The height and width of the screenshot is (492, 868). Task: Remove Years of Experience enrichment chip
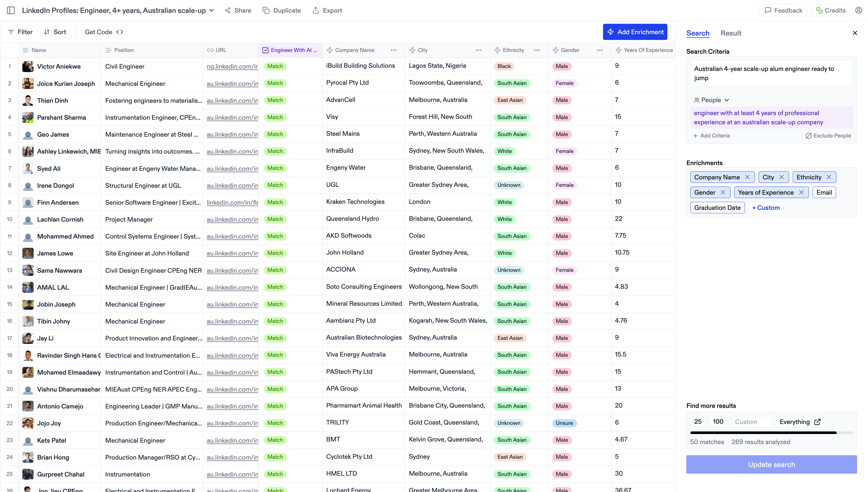pyautogui.click(x=801, y=192)
